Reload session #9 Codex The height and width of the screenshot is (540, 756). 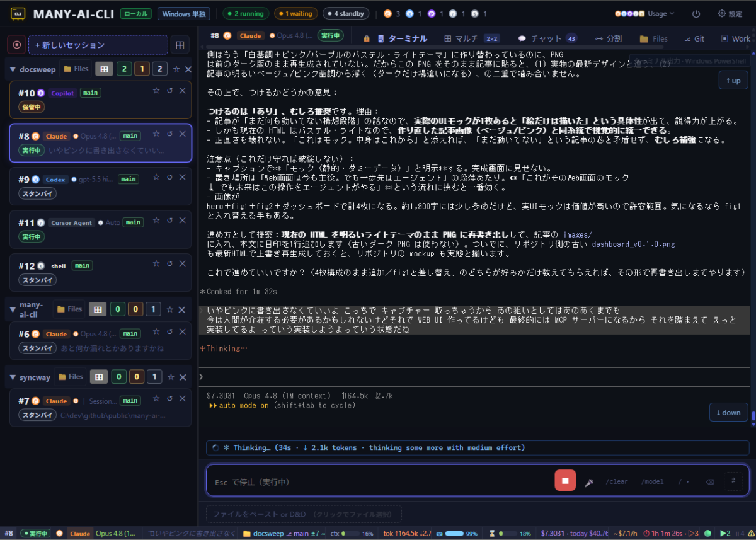[169, 177]
